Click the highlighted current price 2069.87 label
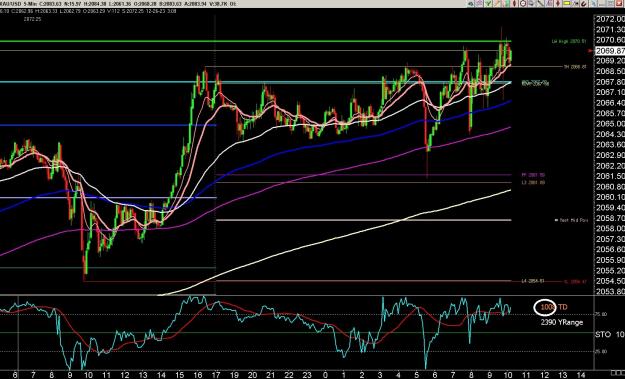This screenshot has height=379, width=625. pyautogui.click(x=609, y=51)
